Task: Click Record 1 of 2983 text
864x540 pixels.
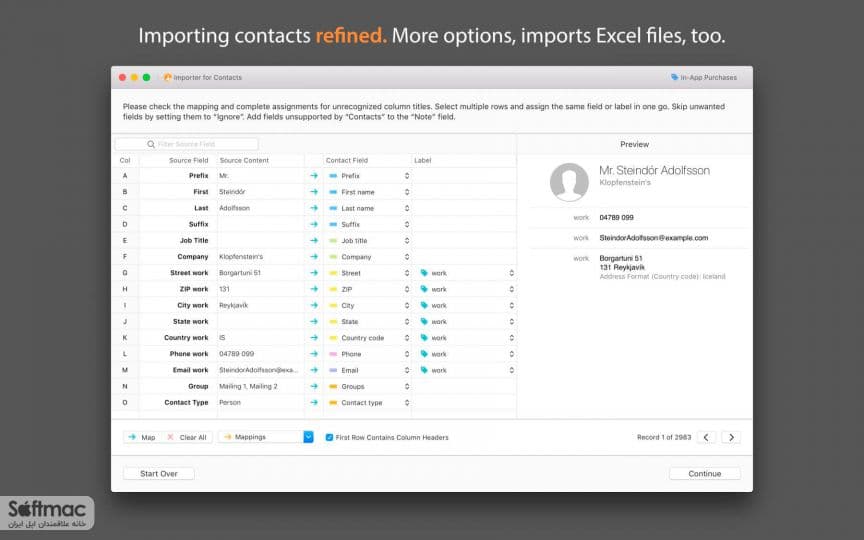Action: tap(664, 438)
